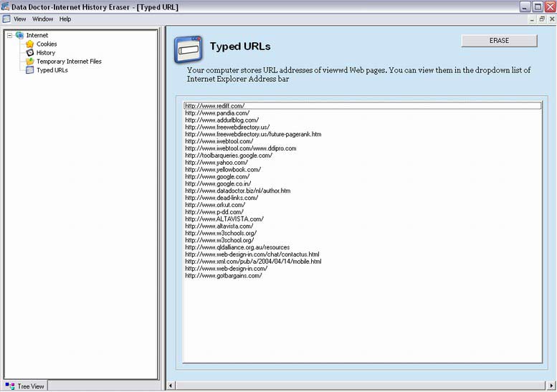Screen dimensions: 557x392
Task: Click the horizontal scrollbar left arrow
Action: (x=171, y=386)
